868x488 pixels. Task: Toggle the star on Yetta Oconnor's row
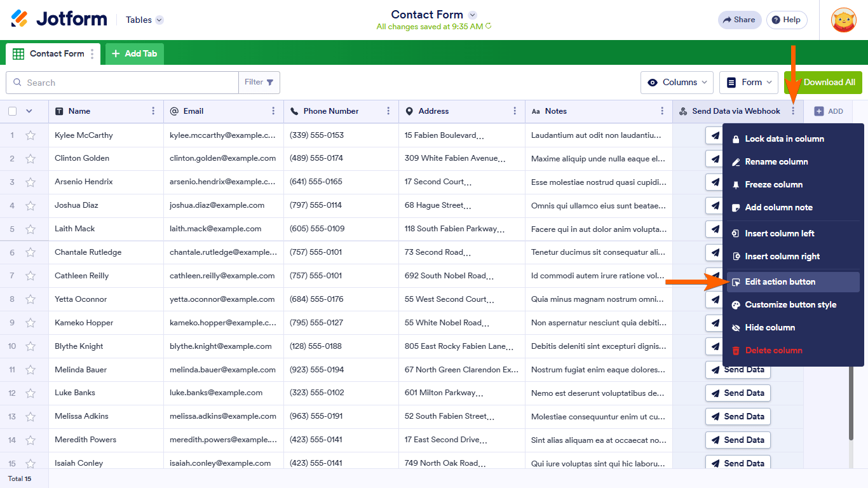coord(31,299)
